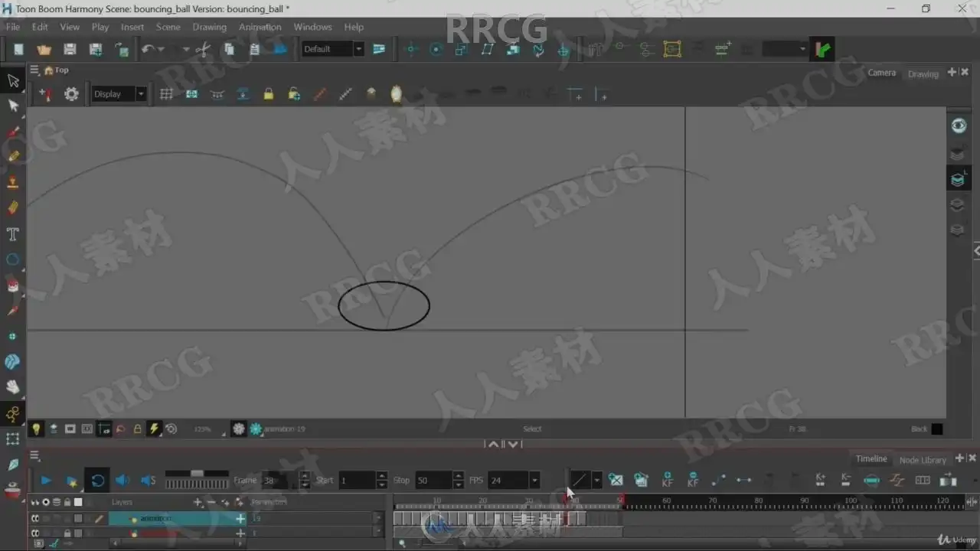The height and width of the screenshot is (551, 980).
Task: Toggle the Sound speaker button
Action: pyautogui.click(x=122, y=481)
